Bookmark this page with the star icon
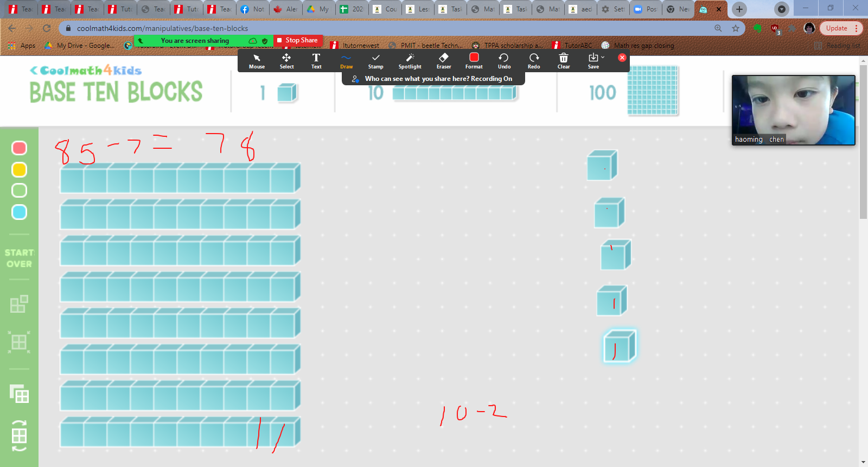This screenshot has height=467, width=868. (736, 28)
